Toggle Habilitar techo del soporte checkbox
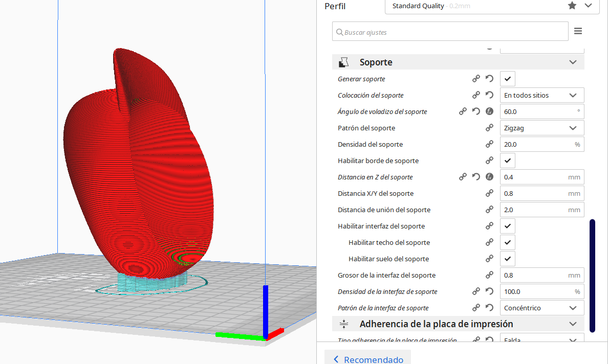 pyautogui.click(x=508, y=242)
